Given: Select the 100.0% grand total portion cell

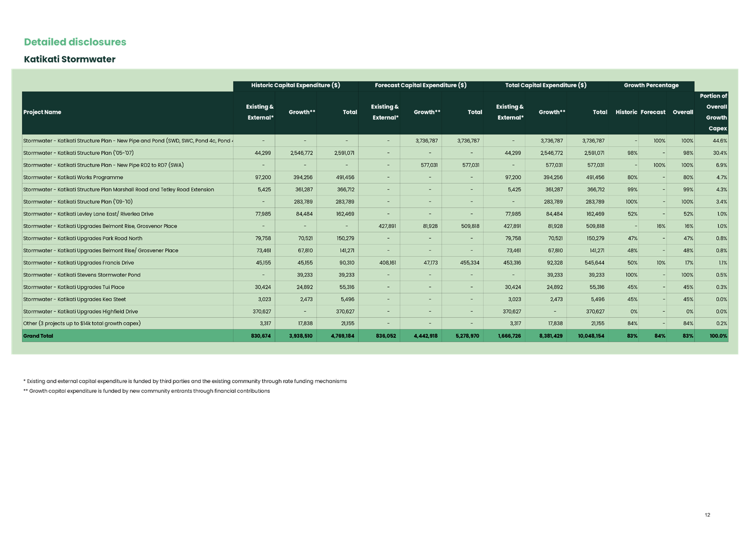Looking at the screenshot, I should tap(718, 336).
